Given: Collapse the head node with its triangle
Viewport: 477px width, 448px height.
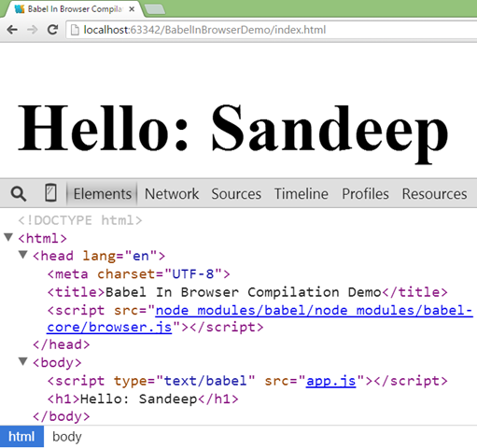Looking at the screenshot, I should [22, 255].
